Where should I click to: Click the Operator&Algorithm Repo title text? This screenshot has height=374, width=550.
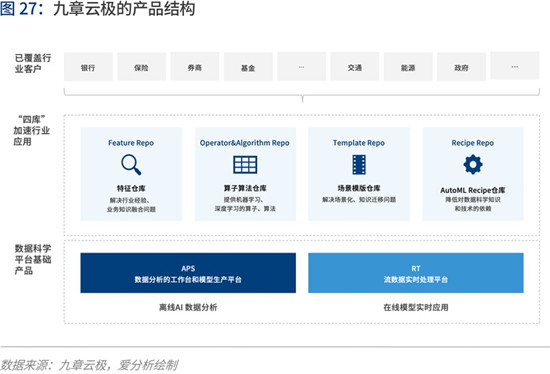244,143
